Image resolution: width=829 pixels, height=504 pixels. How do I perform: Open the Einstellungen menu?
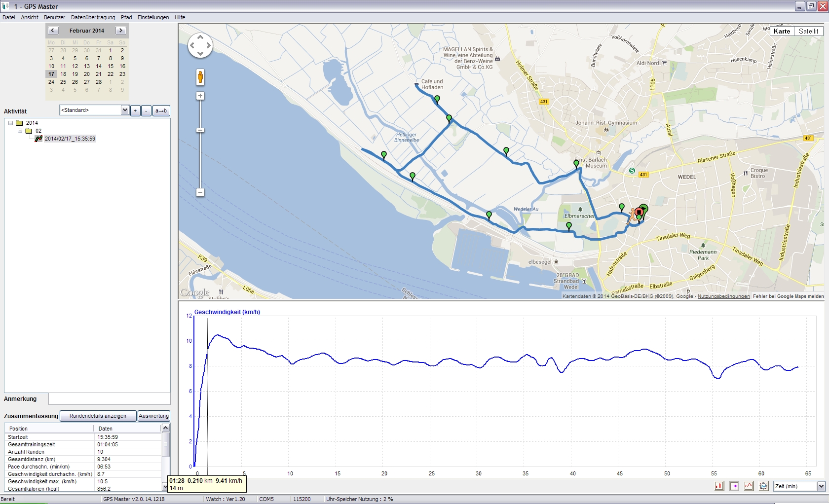(x=153, y=17)
